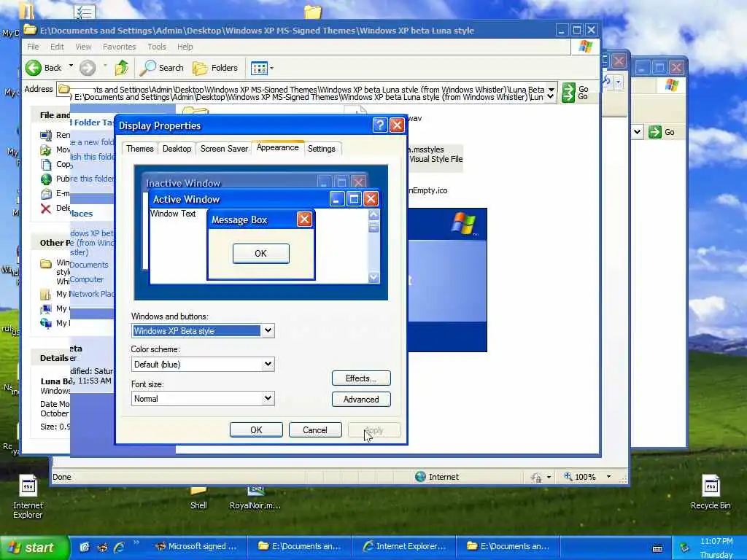Open address dropdown in rear right window
Viewport: 747px width, 560px height.
coord(638,132)
